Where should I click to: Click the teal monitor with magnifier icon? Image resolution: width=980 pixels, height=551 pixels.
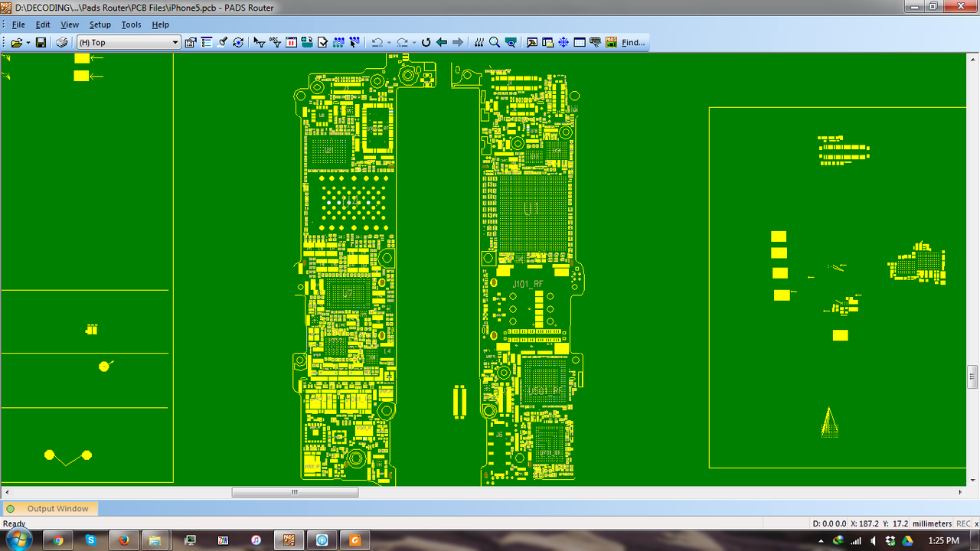(511, 43)
